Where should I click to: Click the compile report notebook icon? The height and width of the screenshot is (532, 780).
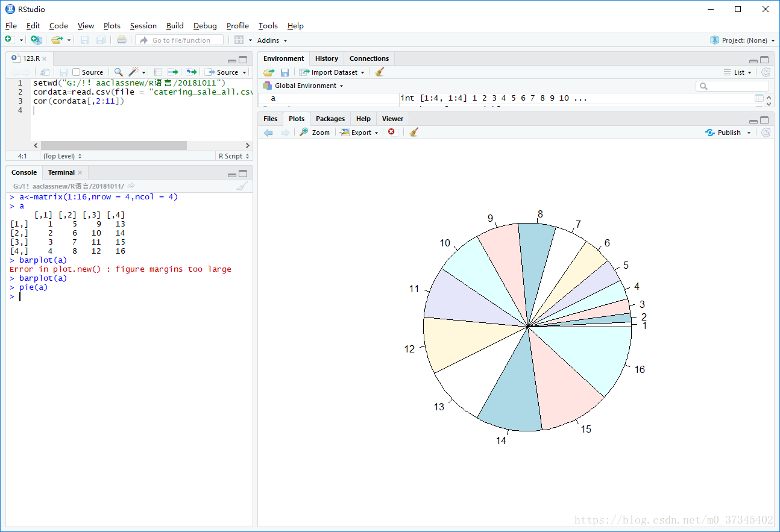click(158, 72)
